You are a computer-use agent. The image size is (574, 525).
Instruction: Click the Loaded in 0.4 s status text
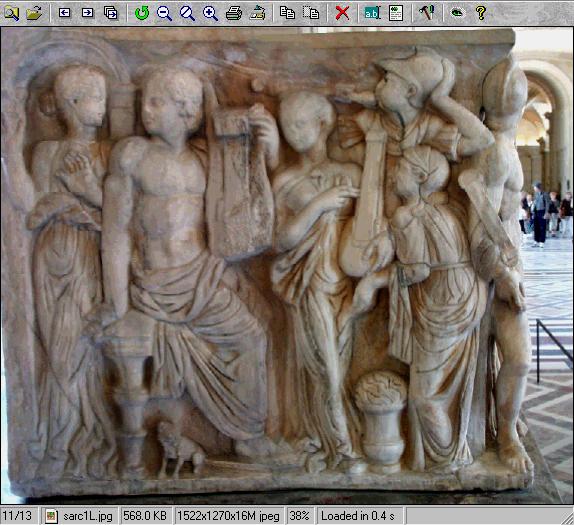pos(358,516)
